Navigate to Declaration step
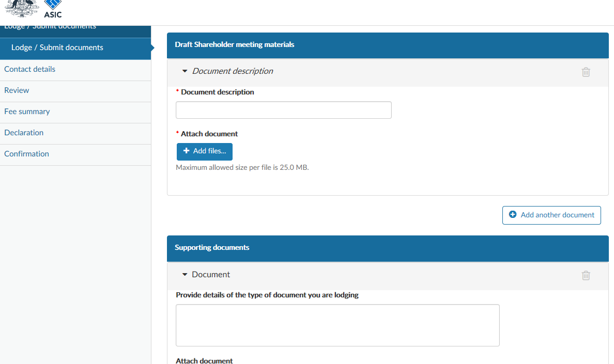Viewport: 614px width, 364px height. [x=75, y=133]
